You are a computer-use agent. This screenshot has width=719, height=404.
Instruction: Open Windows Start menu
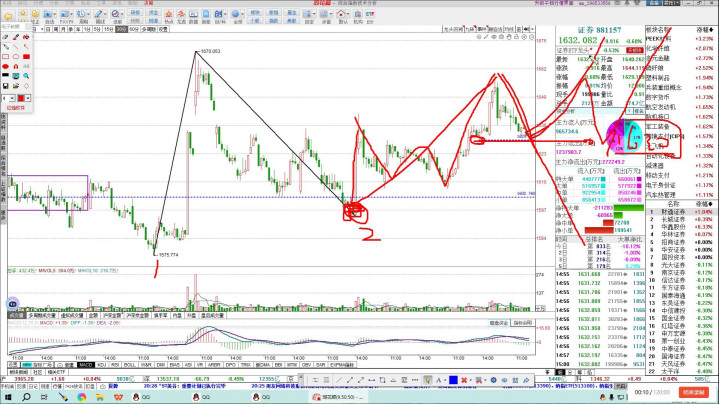[8, 397]
